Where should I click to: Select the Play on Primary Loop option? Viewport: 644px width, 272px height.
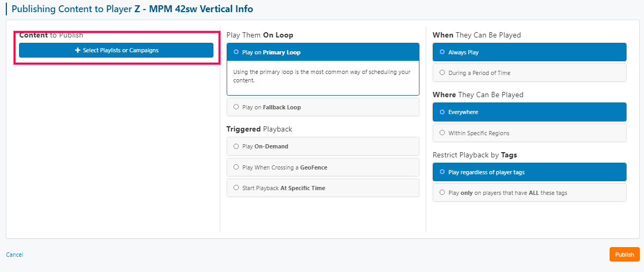pos(323,52)
